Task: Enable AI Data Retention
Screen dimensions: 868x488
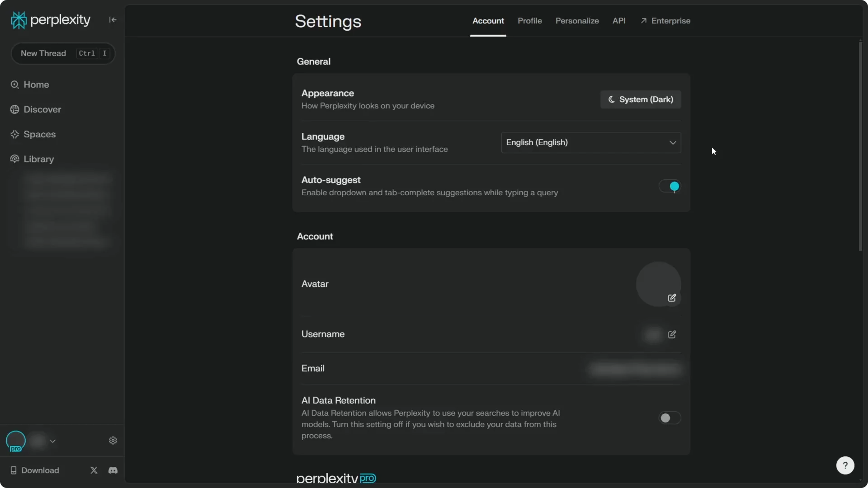Action: point(669,418)
